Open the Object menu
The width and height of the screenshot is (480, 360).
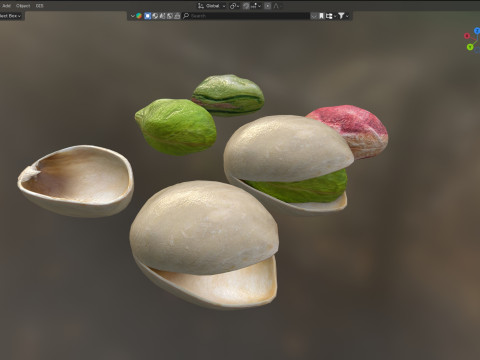23,6
